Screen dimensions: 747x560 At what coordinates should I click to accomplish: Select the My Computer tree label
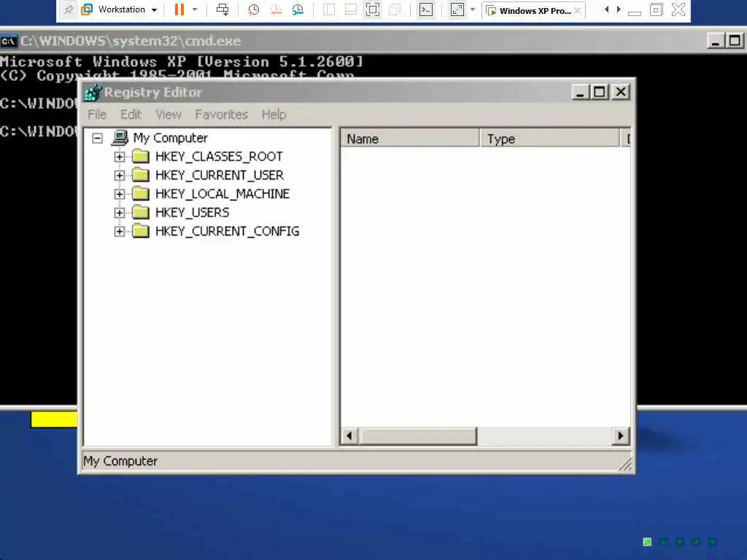170,138
